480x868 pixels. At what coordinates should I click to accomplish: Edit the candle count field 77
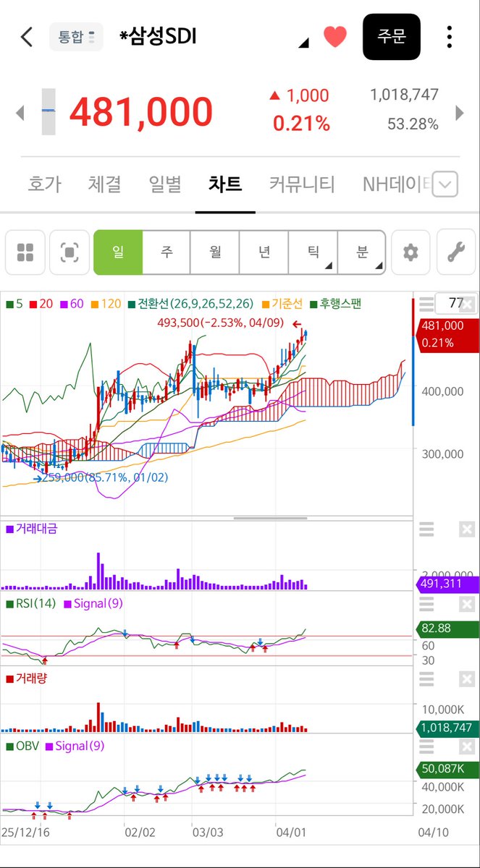click(x=457, y=303)
